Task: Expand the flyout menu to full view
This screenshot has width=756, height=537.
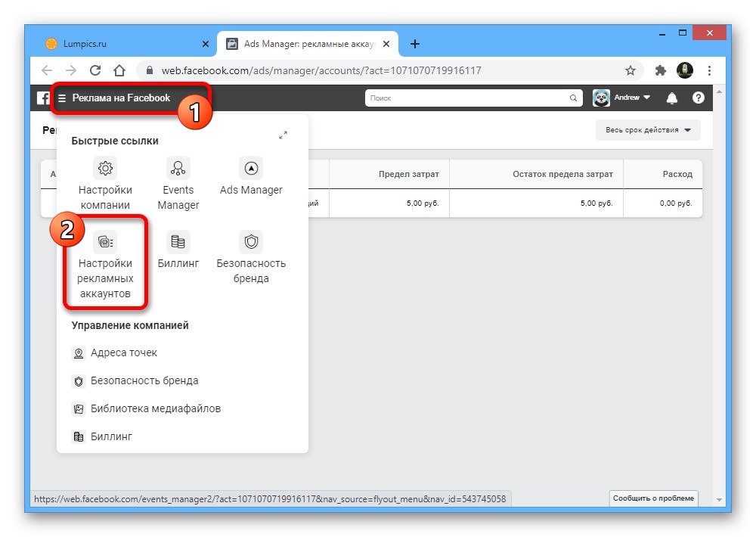Action: point(283,135)
